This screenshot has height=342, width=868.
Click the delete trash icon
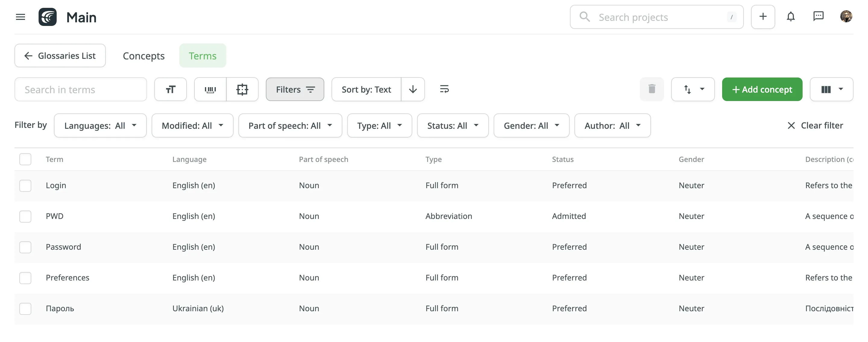(652, 89)
